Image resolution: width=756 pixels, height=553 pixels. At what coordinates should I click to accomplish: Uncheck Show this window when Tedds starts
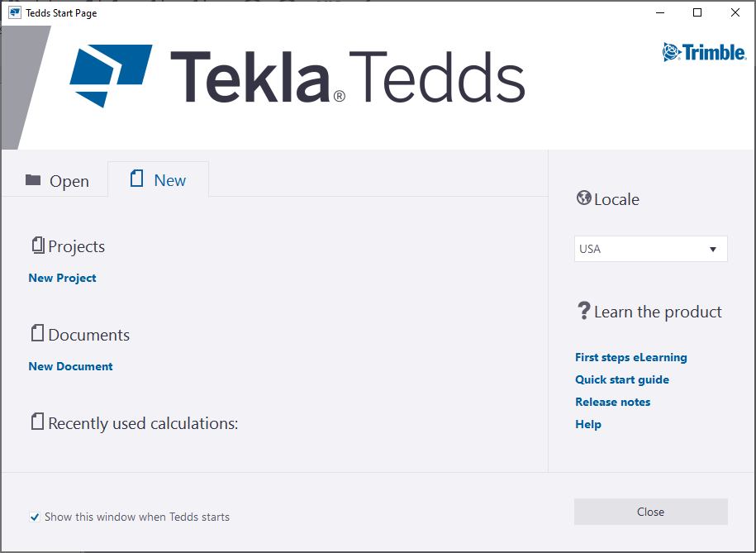[x=35, y=517]
